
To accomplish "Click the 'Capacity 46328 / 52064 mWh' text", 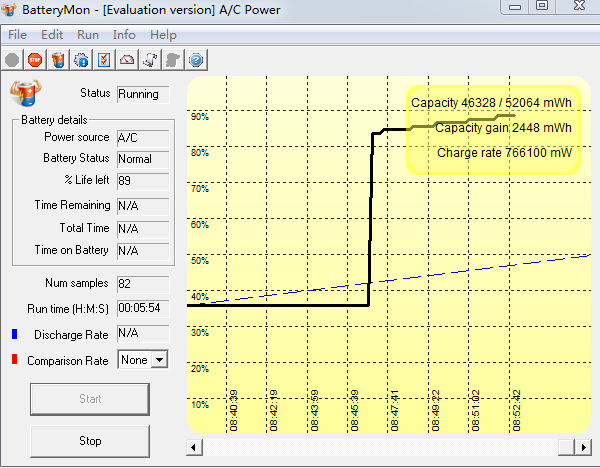I will pyautogui.click(x=491, y=103).
